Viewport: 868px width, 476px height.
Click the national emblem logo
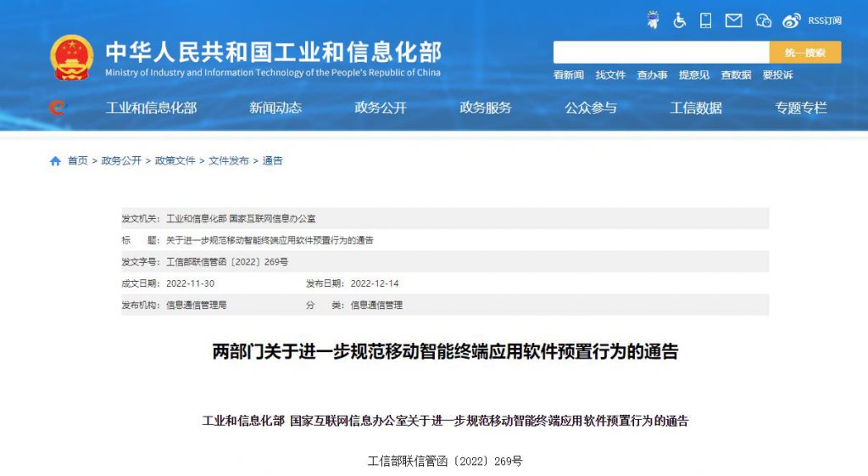tap(71, 58)
